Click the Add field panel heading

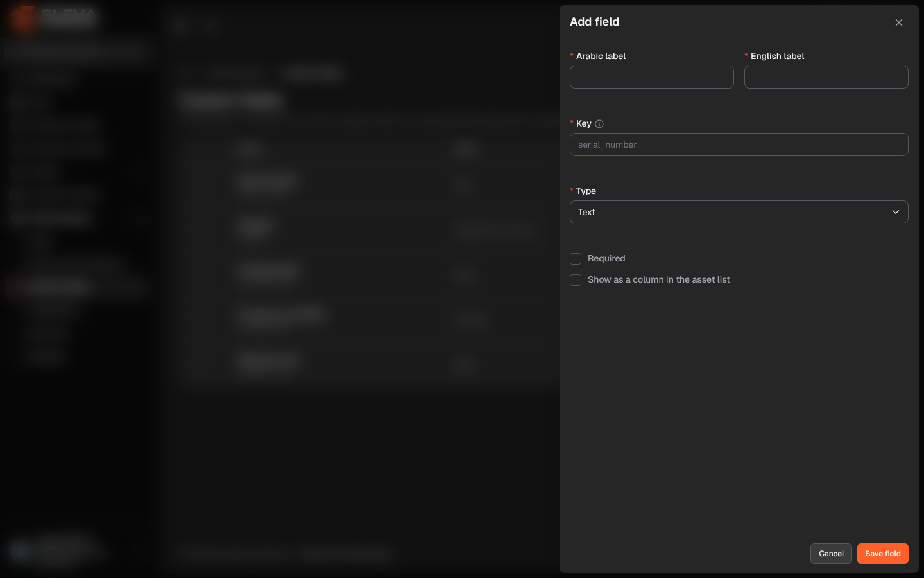click(594, 22)
